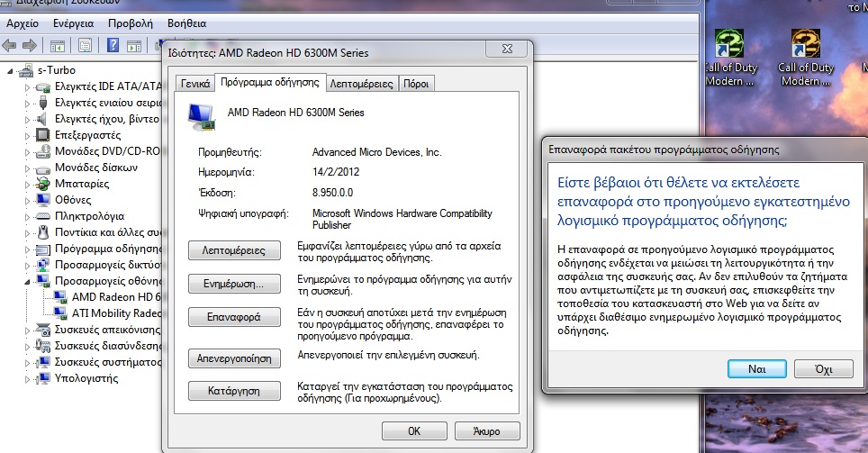Click the Οθόνες monitor icon
This screenshot has width=868, height=453.
pyautogui.click(x=42, y=199)
